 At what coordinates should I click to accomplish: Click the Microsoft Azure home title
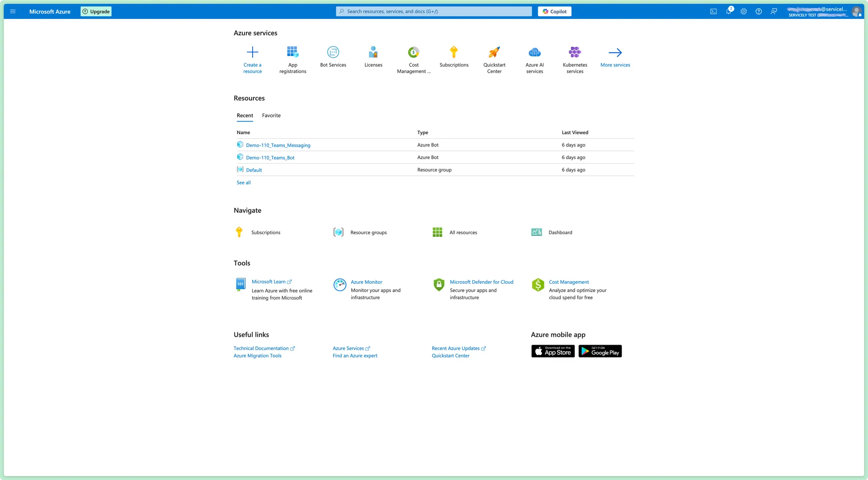pyautogui.click(x=50, y=12)
